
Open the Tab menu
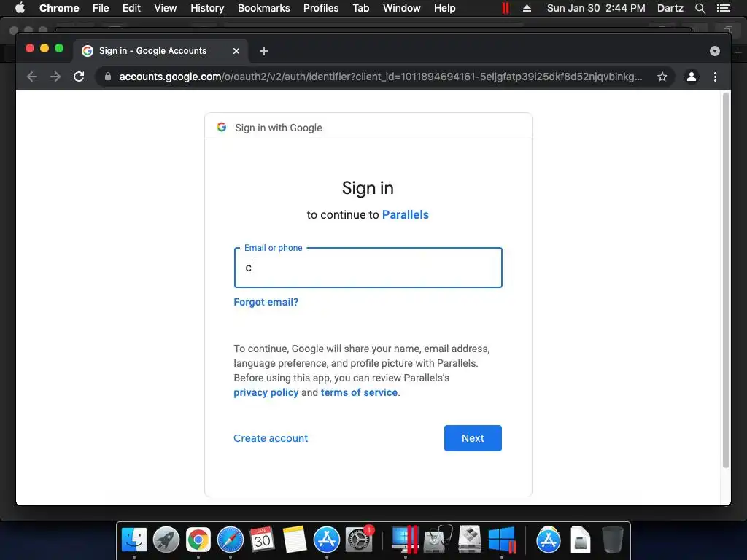tap(361, 8)
